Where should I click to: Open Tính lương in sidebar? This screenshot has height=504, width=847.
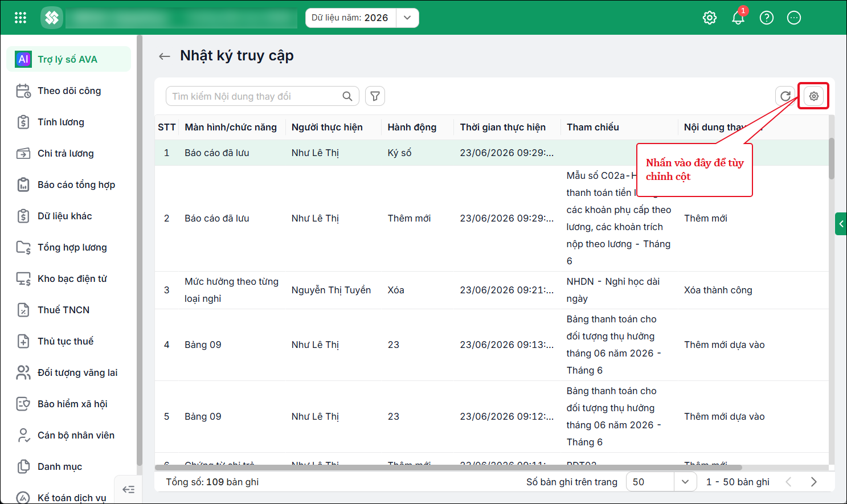pyautogui.click(x=68, y=122)
